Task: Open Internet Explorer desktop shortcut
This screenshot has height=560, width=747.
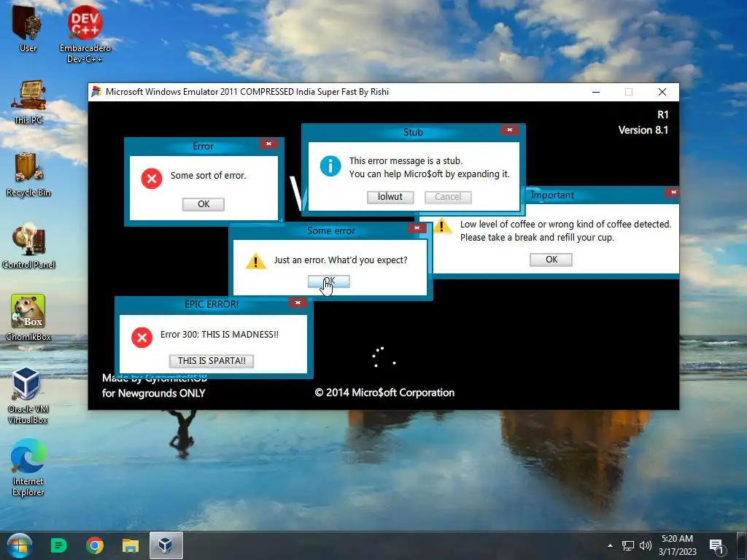Action: tap(28, 467)
